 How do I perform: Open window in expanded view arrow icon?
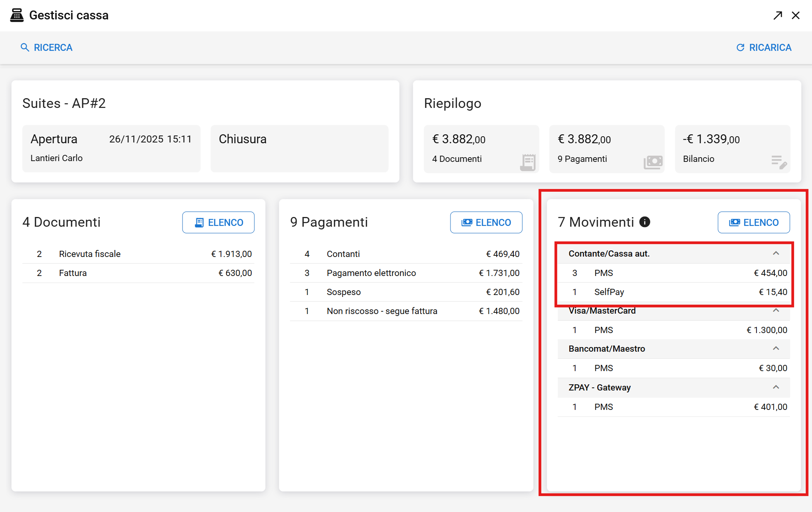tap(777, 15)
